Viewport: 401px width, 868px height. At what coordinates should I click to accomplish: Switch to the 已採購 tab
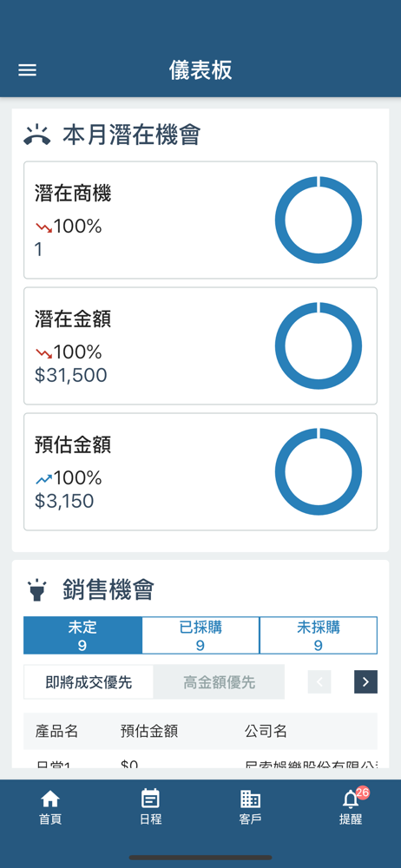pyautogui.click(x=200, y=635)
